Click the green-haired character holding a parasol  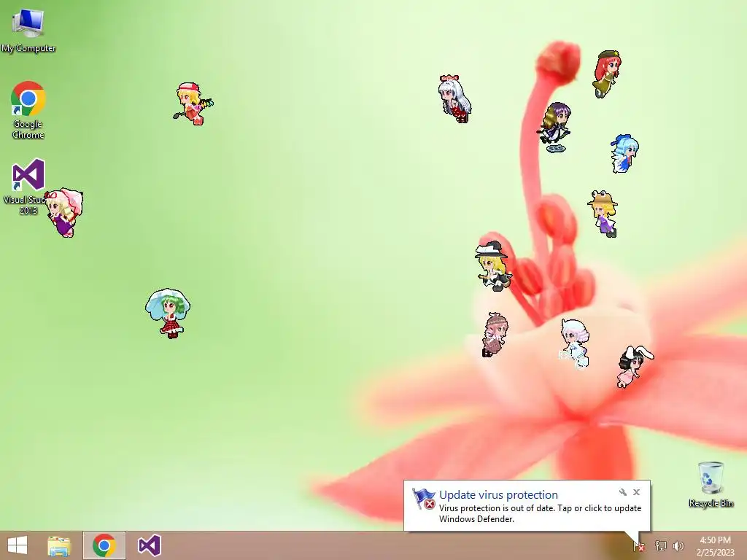(x=168, y=313)
